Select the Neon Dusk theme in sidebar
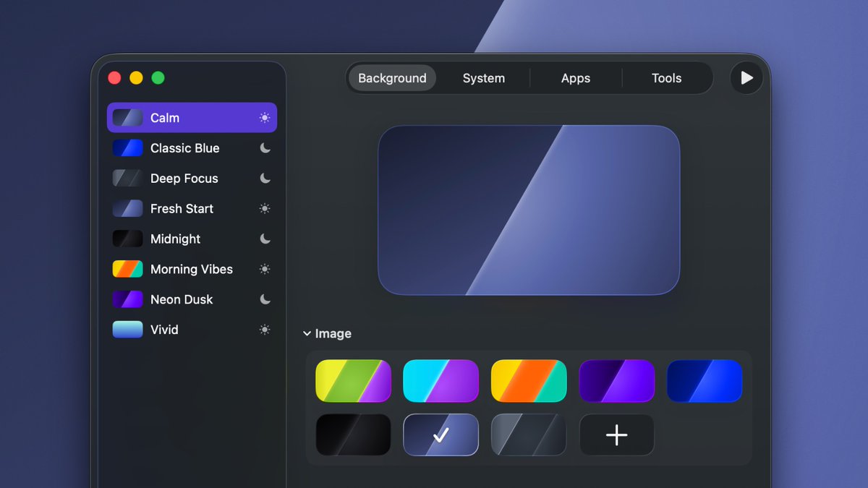 [x=181, y=299]
